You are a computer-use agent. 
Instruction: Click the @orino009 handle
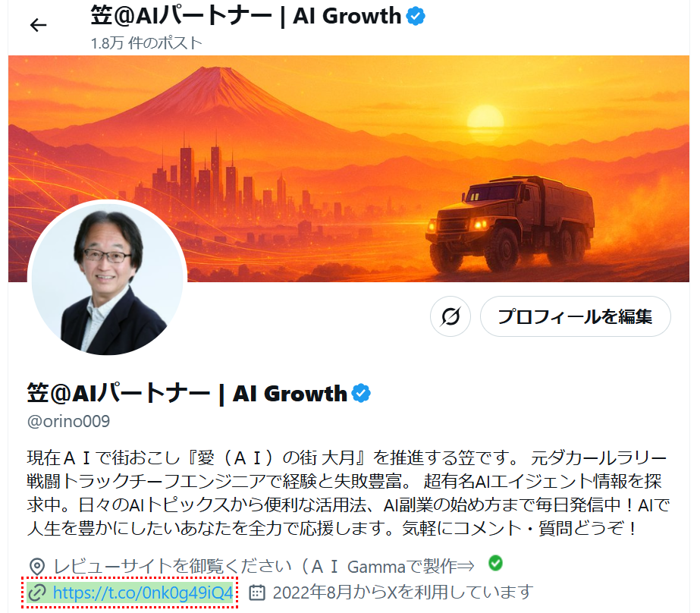tap(68, 421)
